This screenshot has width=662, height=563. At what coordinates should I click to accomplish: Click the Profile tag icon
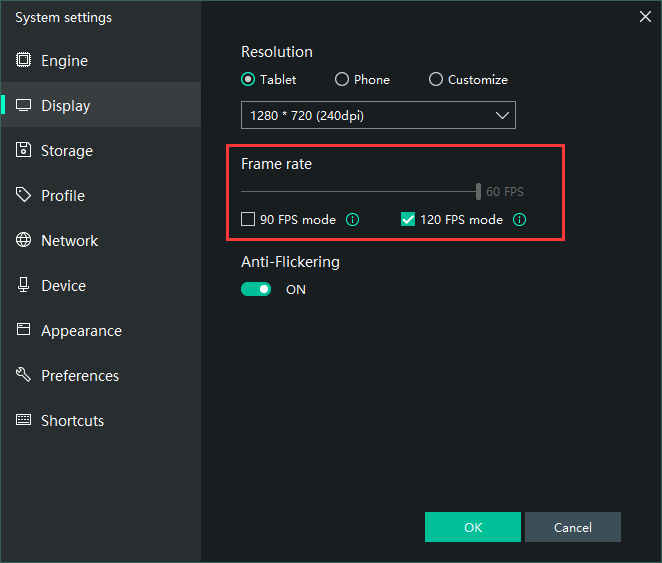(x=23, y=195)
